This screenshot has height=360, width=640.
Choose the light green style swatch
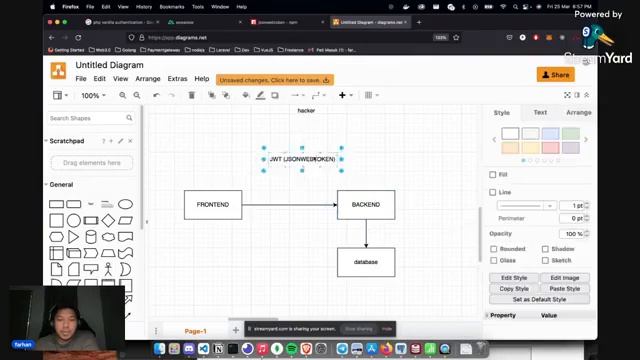click(571, 133)
